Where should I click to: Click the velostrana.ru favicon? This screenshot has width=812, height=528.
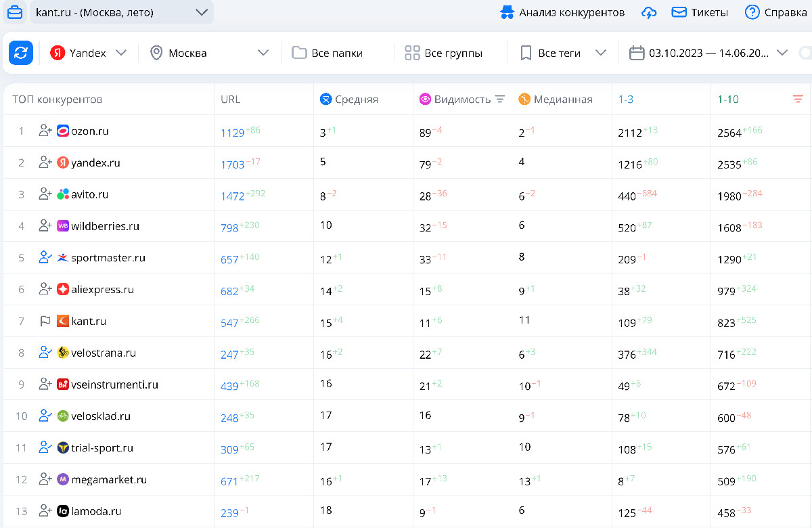click(63, 353)
